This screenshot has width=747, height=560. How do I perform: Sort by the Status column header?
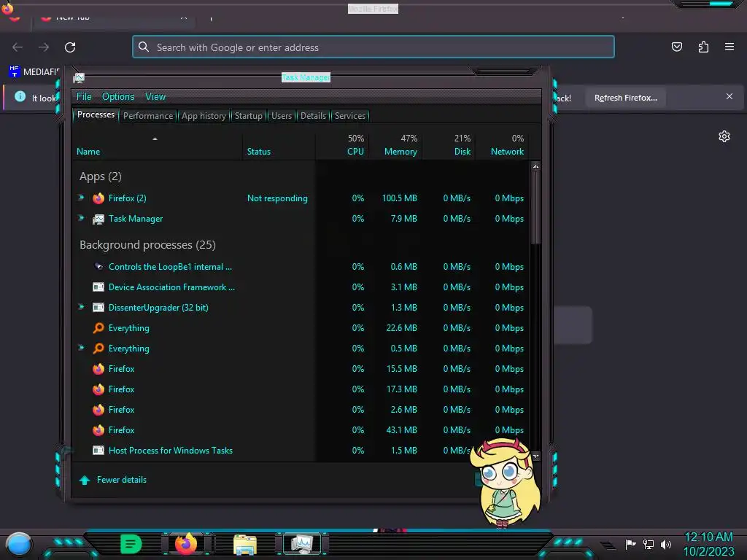coord(279,145)
